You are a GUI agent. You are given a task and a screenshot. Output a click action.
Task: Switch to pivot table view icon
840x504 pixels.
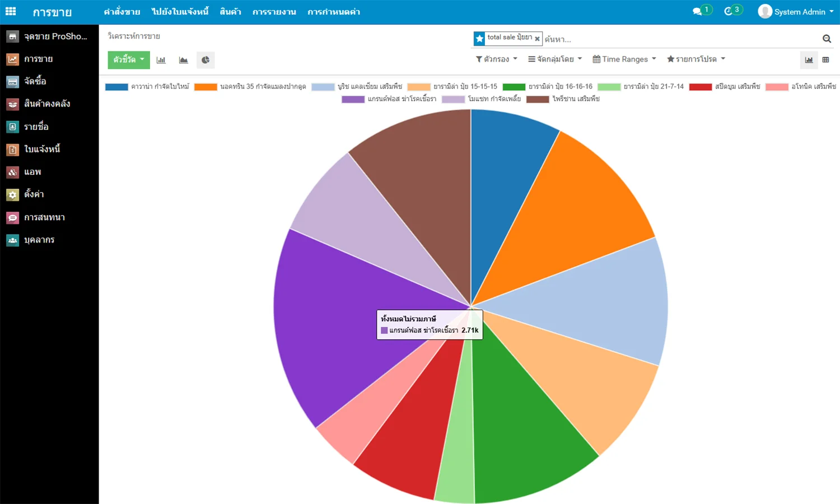tap(825, 60)
